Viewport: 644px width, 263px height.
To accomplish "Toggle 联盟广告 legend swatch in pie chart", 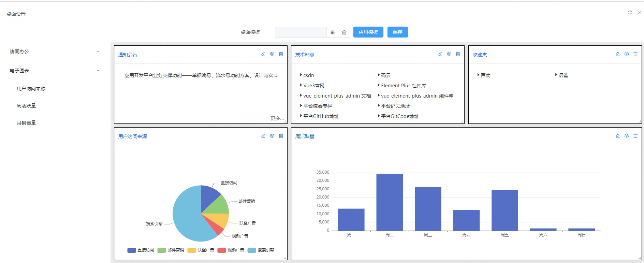I will coord(192,250).
